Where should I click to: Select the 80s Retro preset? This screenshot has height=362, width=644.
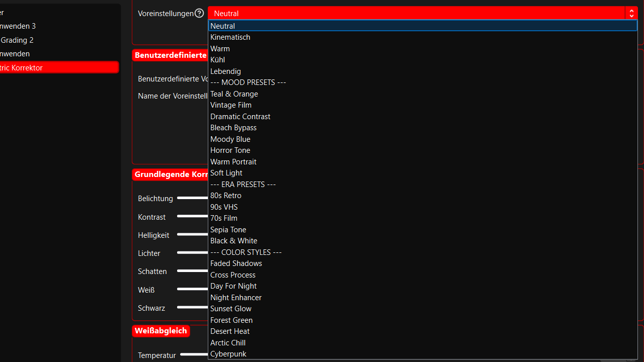tap(226, 196)
